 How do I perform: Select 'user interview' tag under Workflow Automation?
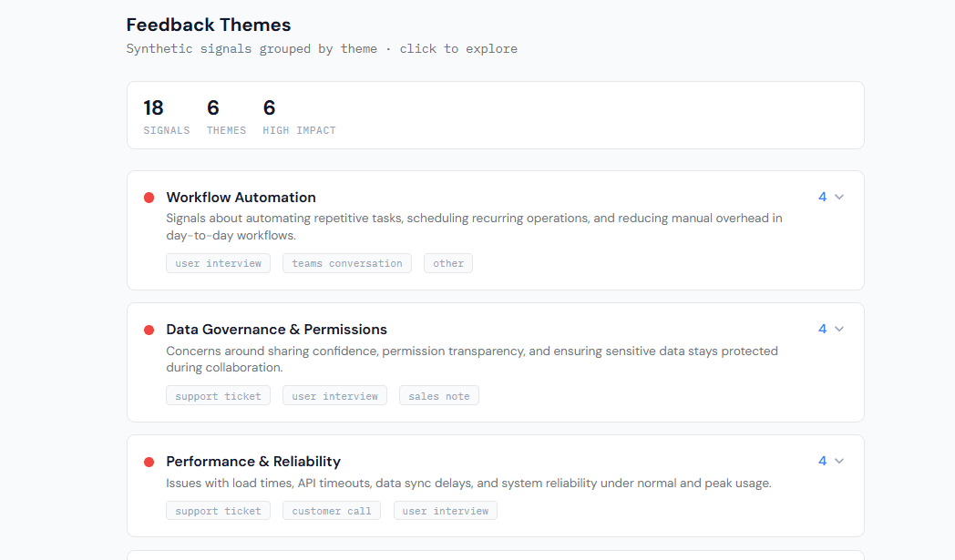[x=218, y=263]
